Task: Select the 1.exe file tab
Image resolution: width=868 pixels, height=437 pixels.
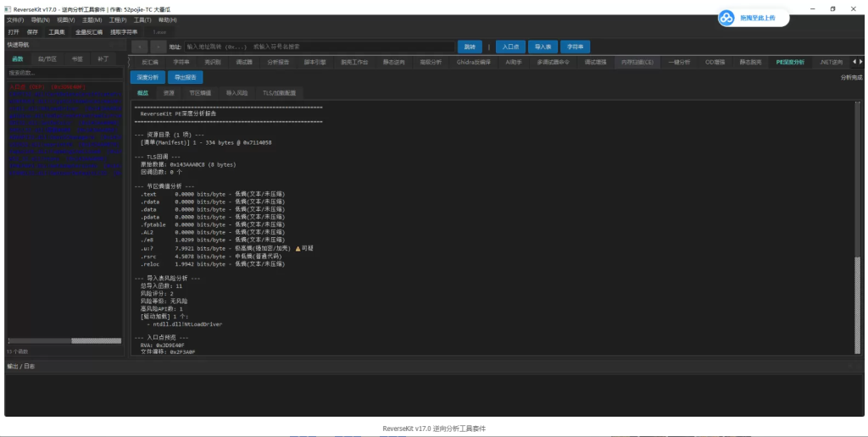Action: pos(159,32)
